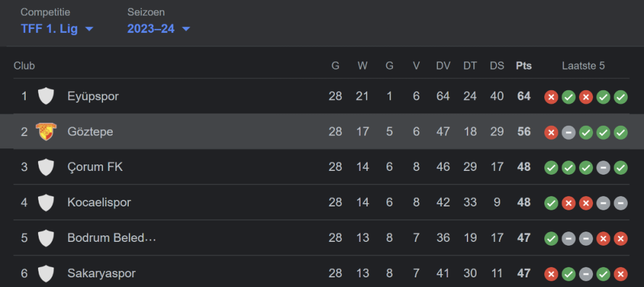644x287 pixels.
Task: Open the TFF 1. Lig competition dropdown
Action: (x=57, y=28)
